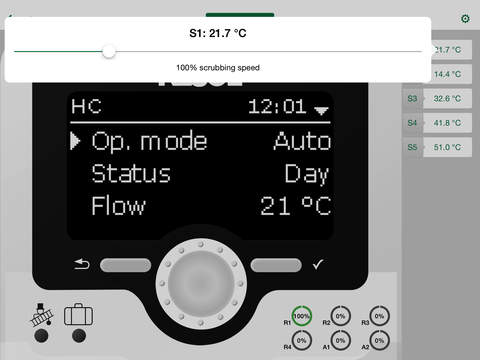The width and height of the screenshot is (480, 360).
Task: Toggle the round button below chimney sweeper
Action: point(41,336)
